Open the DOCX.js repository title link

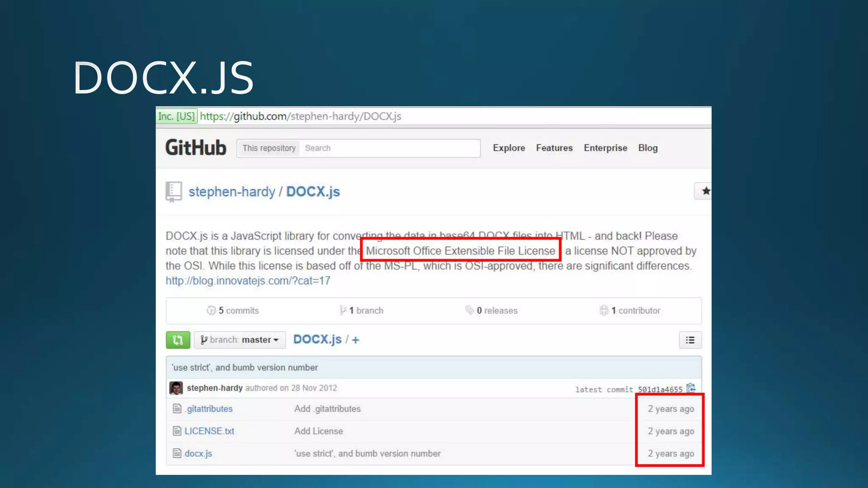coord(313,192)
